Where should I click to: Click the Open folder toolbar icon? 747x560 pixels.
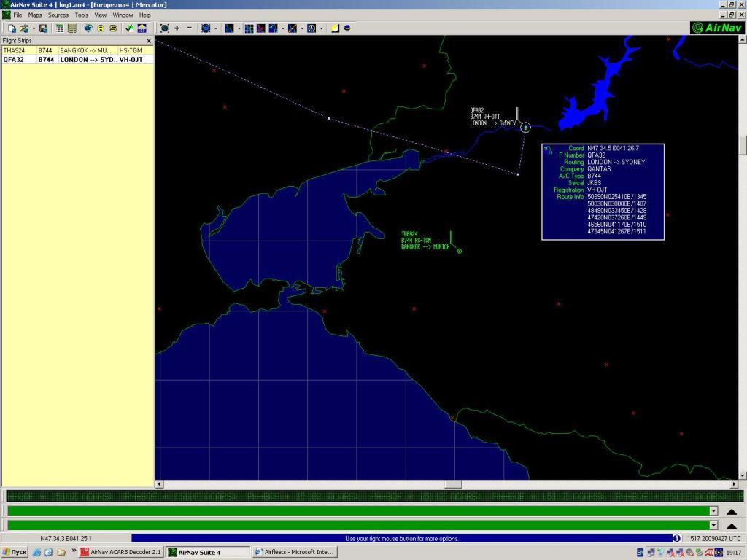click(x=24, y=28)
